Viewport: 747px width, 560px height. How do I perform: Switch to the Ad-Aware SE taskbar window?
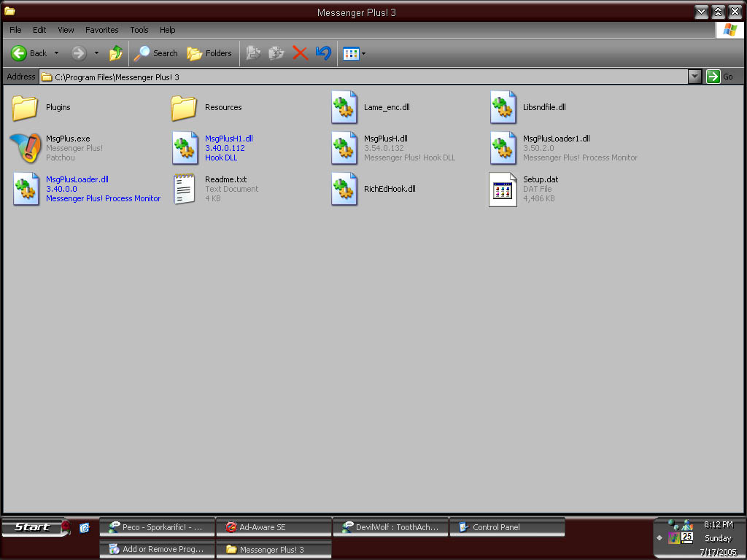(x=274, y=526)
